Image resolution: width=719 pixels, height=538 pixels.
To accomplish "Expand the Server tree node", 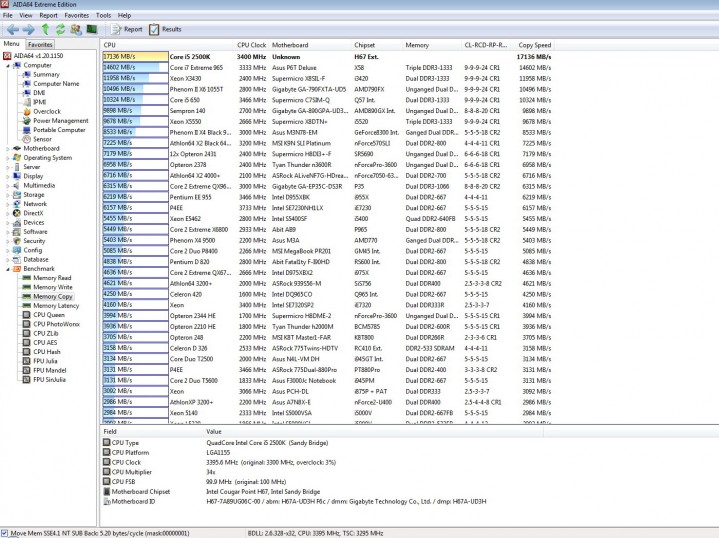I will (x=8, y=167).
